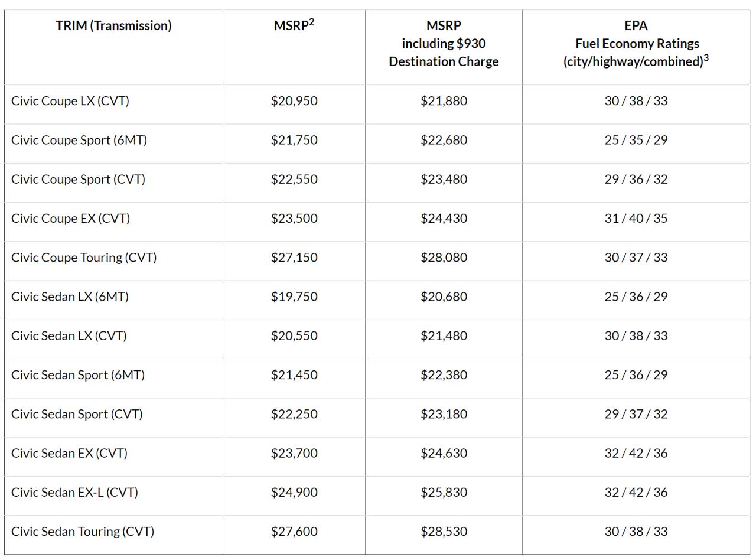Click the Civic Sedan Touring (CVT) trim
This screenshot has width=756, height=557.
click(83, 532)
